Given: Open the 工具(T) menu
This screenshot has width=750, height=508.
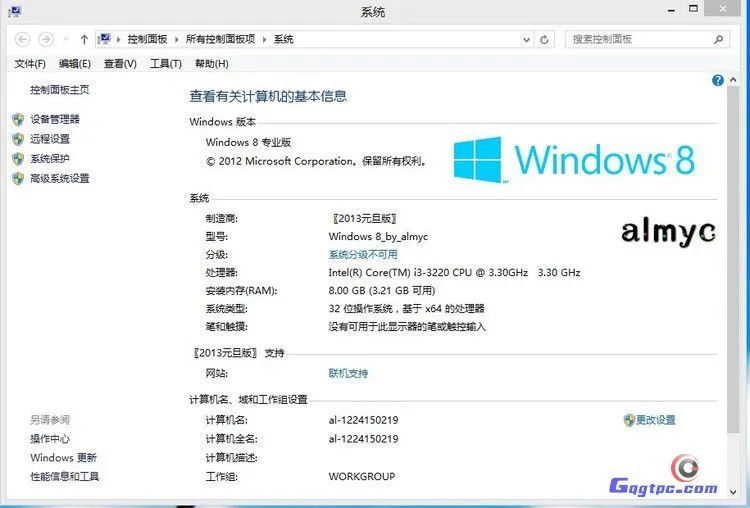Looking at the screenshot, I should (165, 64).
